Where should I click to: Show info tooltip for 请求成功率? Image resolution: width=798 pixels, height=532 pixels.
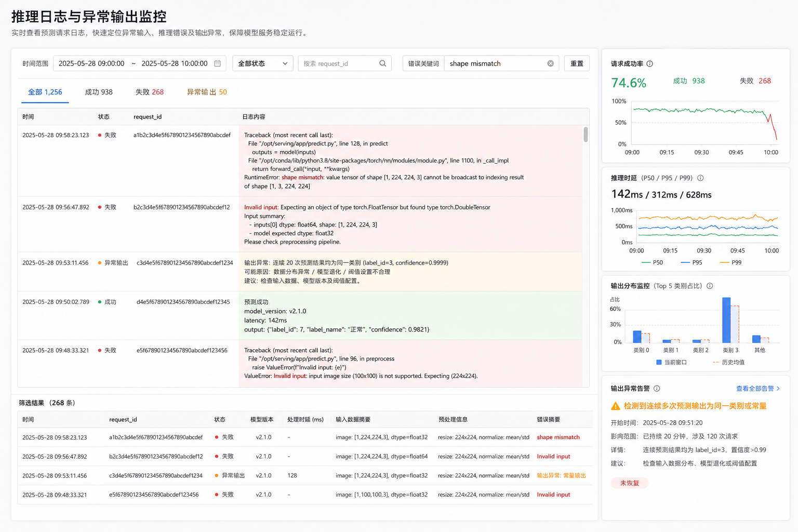pyautogui.click(x=649, y=64)
